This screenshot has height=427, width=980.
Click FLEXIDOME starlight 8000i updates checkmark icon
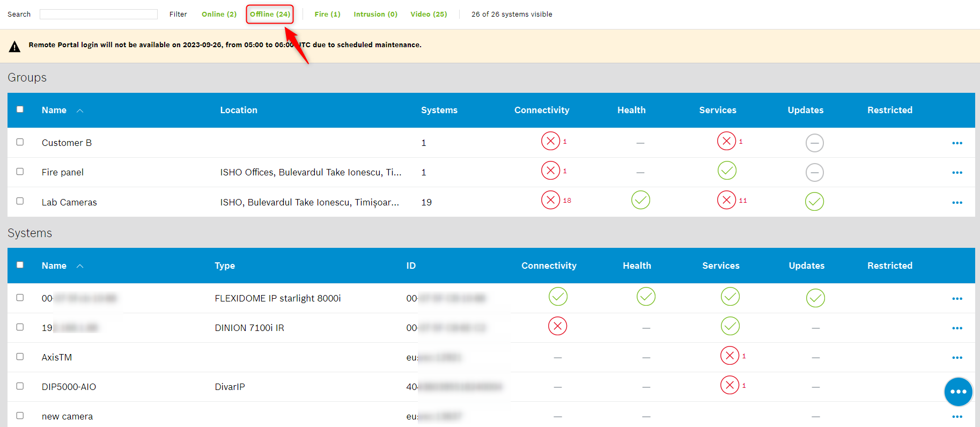pos(815,298)
